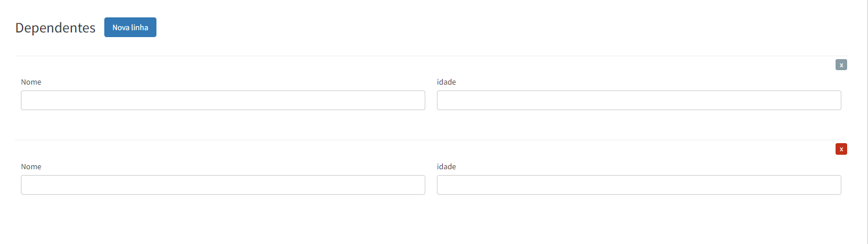Focus the Nome field in the first row
Screen dimensions: 868x244
pyautogui.click(x=223, y=100)
